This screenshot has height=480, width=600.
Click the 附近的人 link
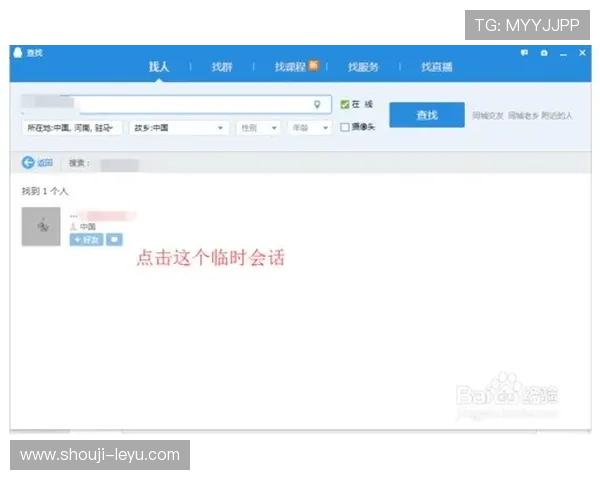point(557,116)
